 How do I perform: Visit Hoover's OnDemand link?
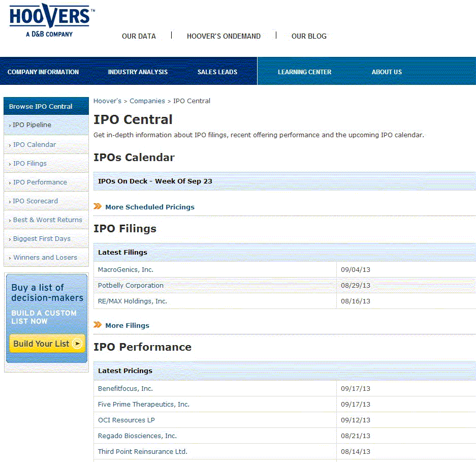pos(224,36)
